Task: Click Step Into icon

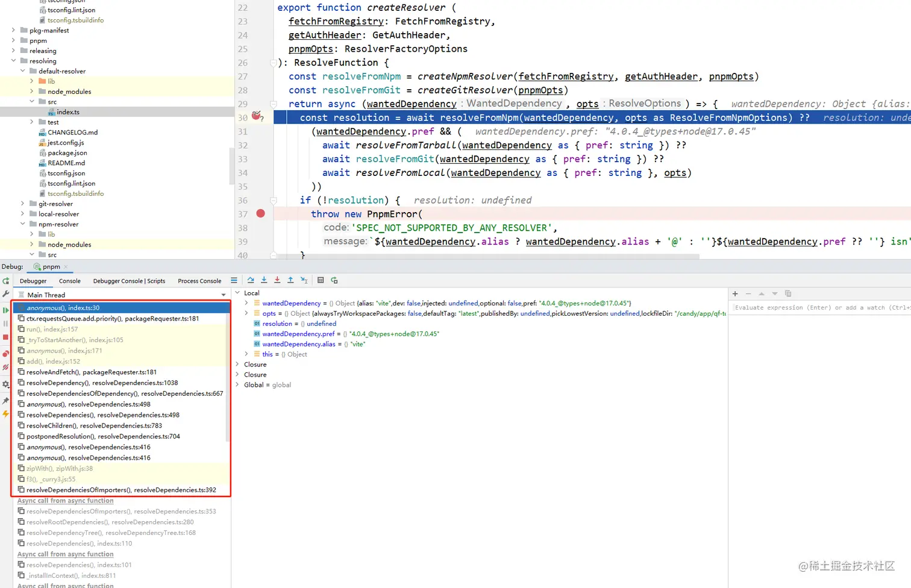Action: click(x=264, y=280)
